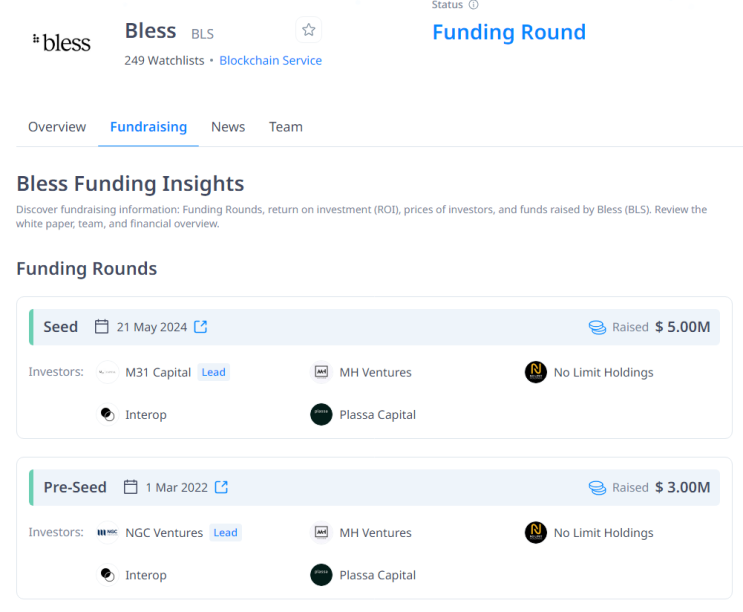Click the 'Bless Funding Insights' heading
The height and width of the screenshot is (612, 743).
tap(130, 184)
